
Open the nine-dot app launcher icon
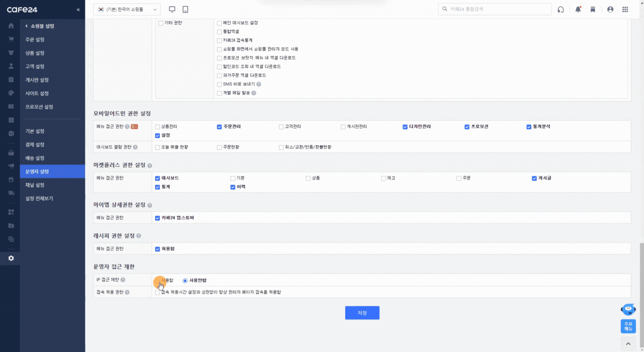point(625,9)
